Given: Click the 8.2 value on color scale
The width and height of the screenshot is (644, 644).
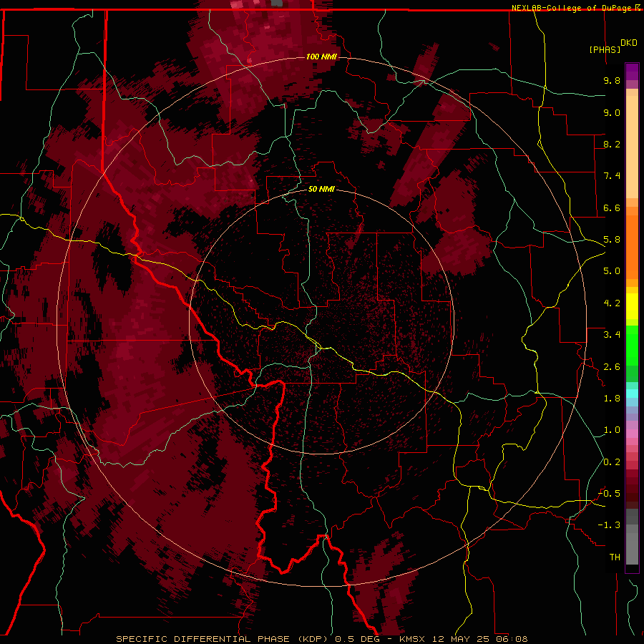Looking at the screenshot, I should click(612, 144).
